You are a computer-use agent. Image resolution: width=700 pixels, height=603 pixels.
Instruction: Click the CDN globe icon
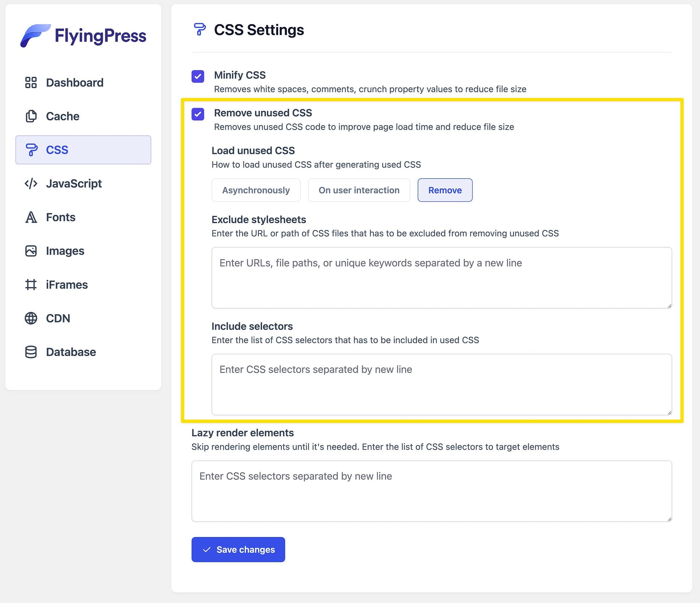click(x=31, y=318)
